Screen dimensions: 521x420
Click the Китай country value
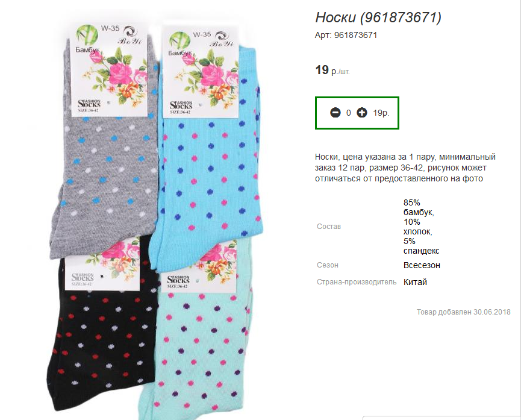(415, 282)
